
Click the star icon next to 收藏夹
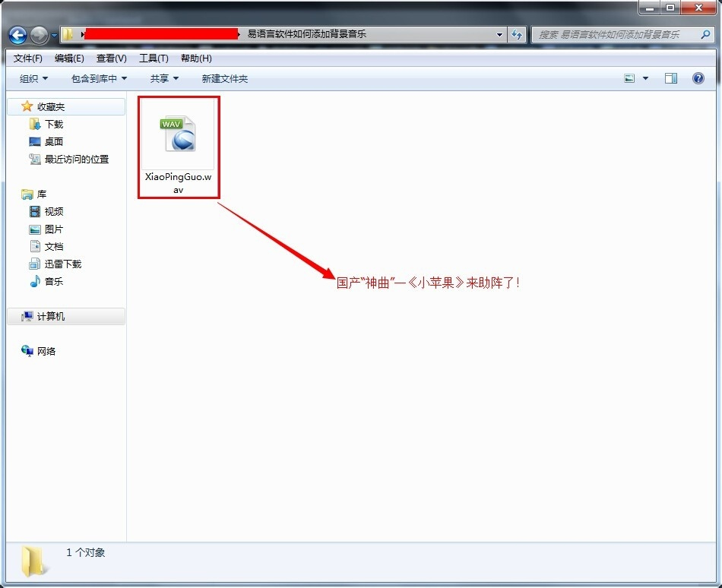pyautogui.click(x=27, y=106)
